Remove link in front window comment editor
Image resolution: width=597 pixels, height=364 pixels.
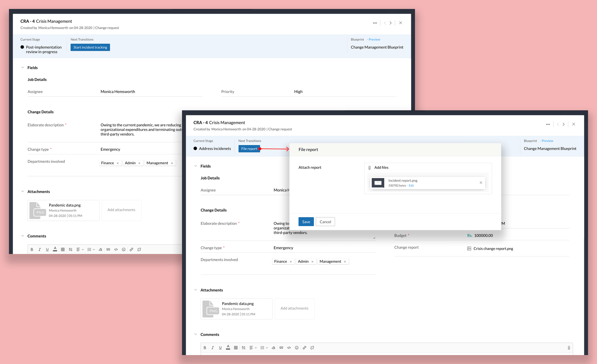pyautogui.click(x=312, y=348)
